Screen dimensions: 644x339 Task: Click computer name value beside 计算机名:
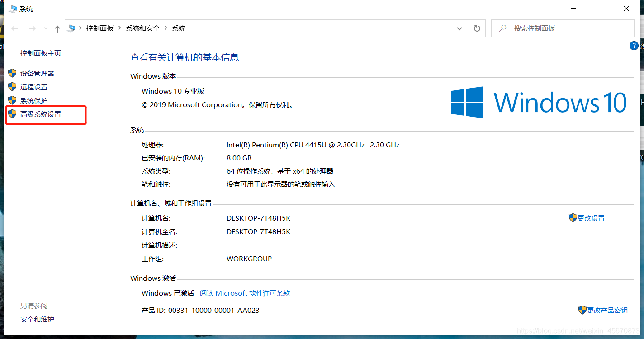pos(258,218)
